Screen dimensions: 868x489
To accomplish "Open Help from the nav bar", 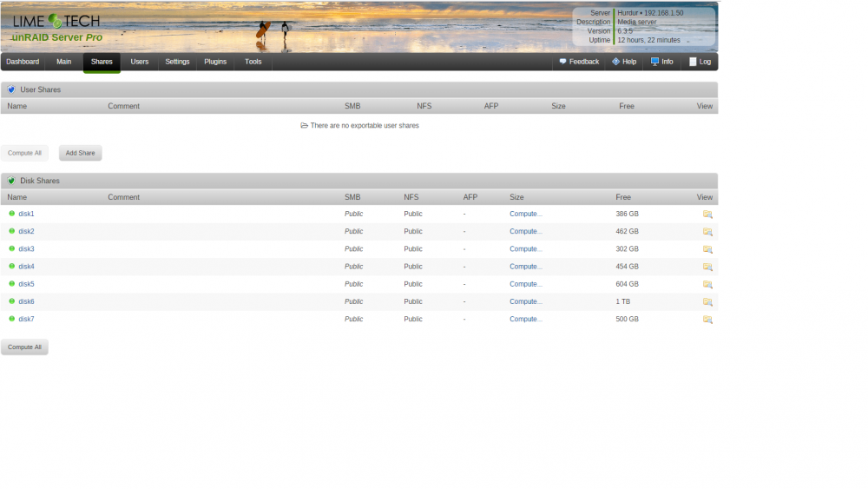I will [x=624, y=62].
